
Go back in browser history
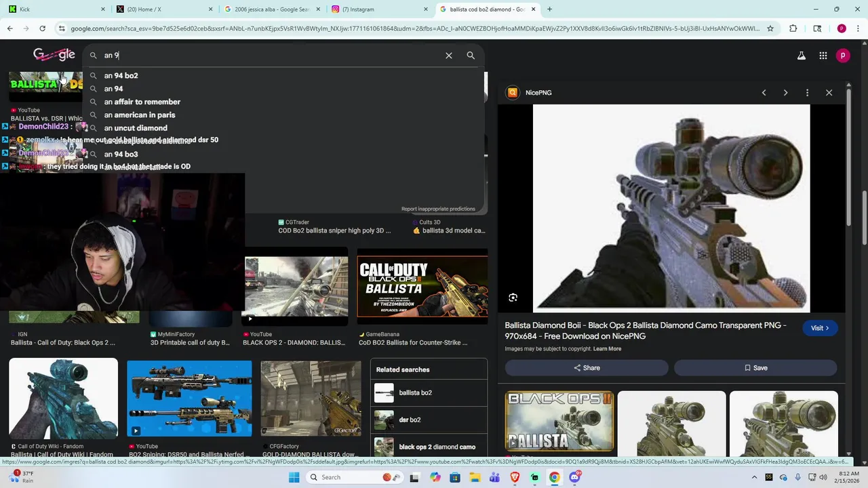point(9,28)
